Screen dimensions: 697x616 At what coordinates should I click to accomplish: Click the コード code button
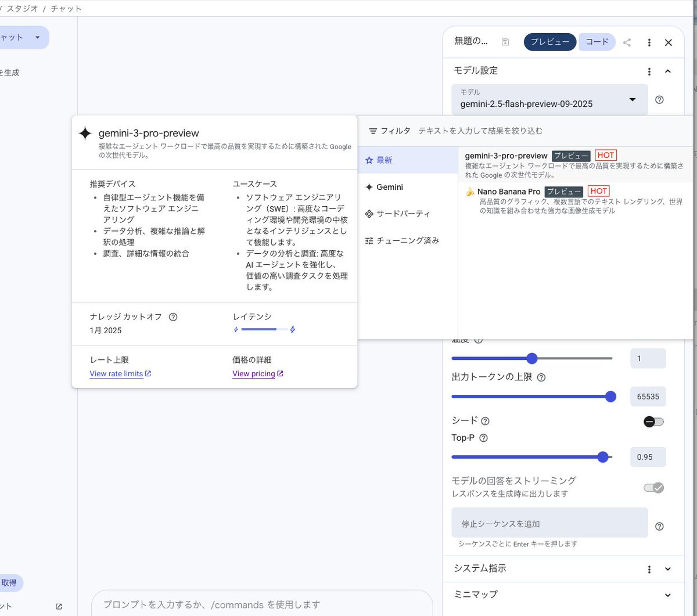click(x=597, y=42)
